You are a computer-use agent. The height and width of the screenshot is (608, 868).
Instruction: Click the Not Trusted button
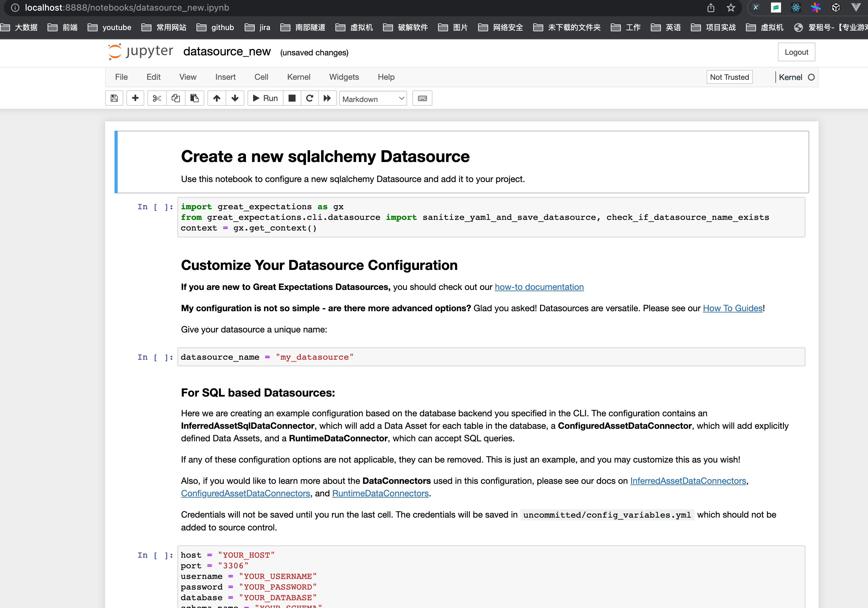point(729,77)
